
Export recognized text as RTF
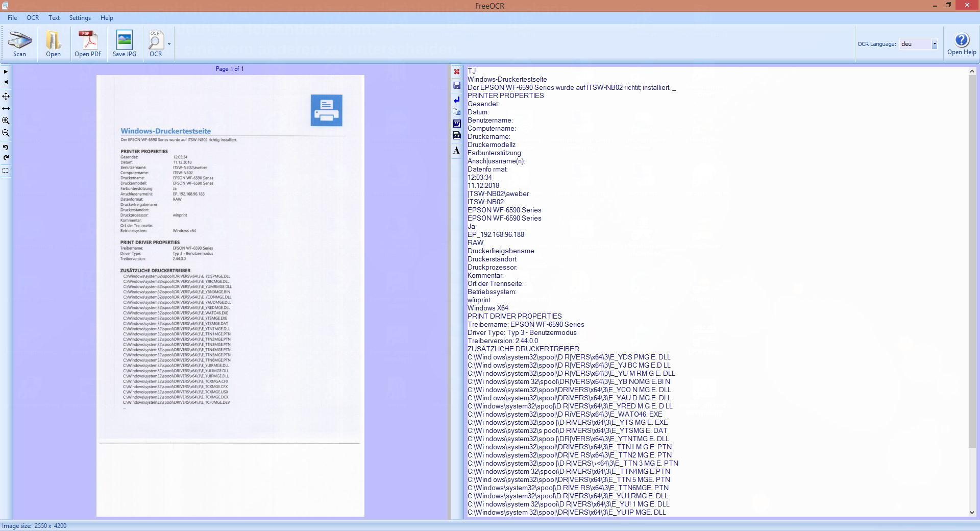(x=457, y=136)
